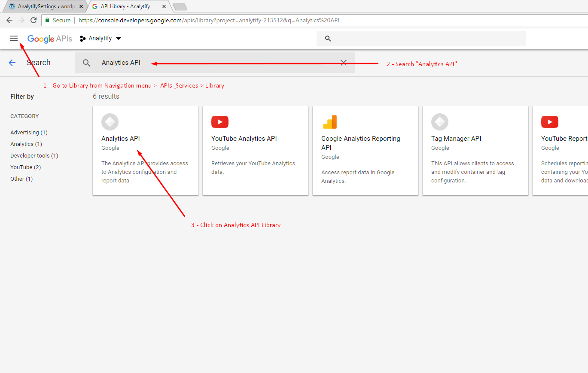
Task: Click the Tag Manager API description text
Action: pyautogui.click(x=472, y=172)
